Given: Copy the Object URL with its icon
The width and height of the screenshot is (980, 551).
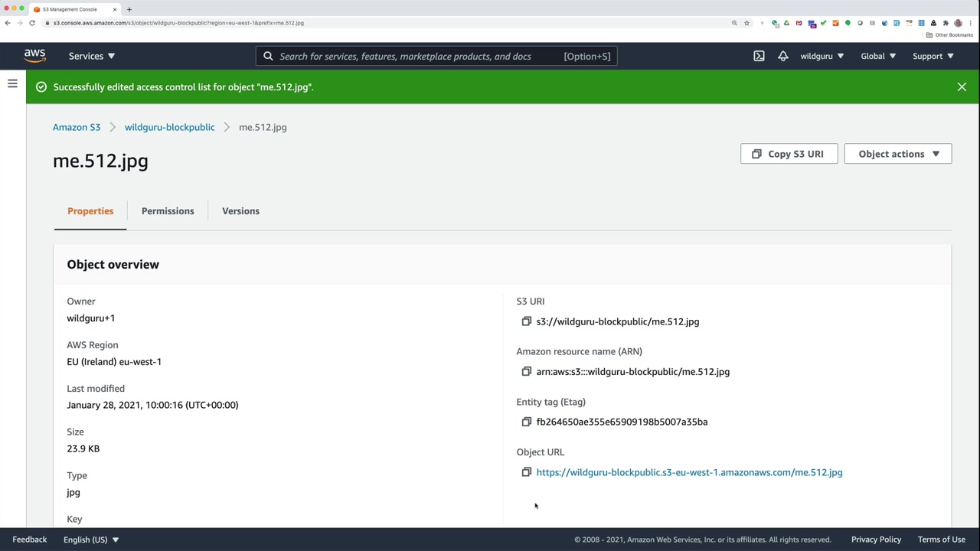Looking at the screenshot, I should (x=526, y=472).
